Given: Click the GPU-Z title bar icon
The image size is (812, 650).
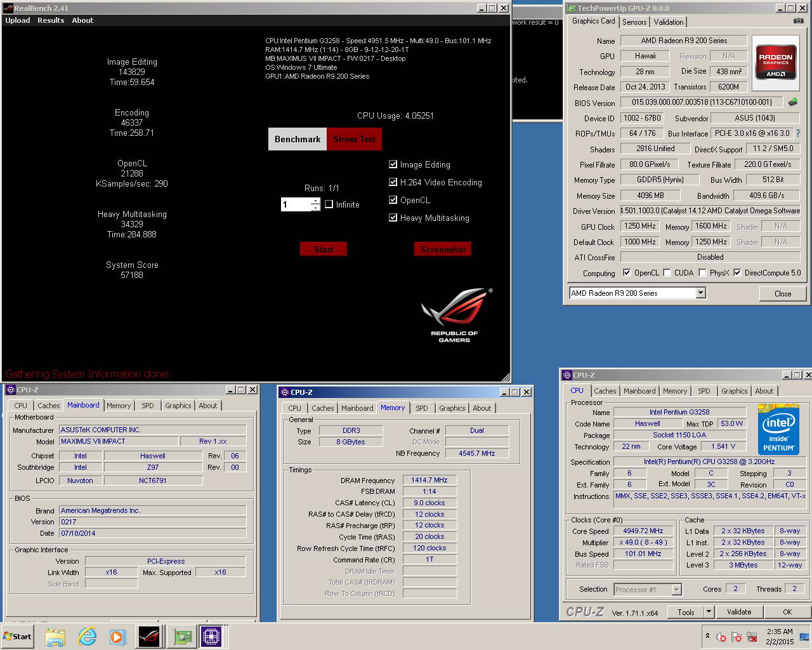Looking at the screenshot, I should coord(571,8).
